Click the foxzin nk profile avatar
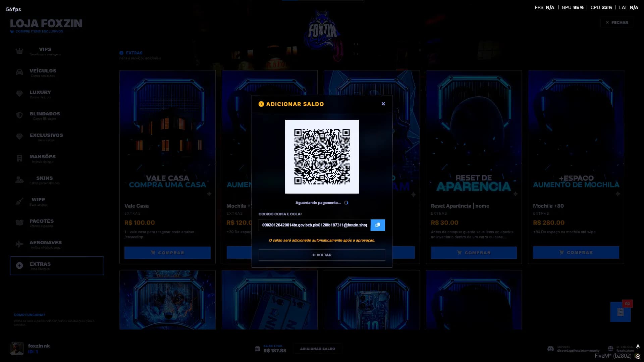Viewport: 644px width, 362px height. [17, 349]
